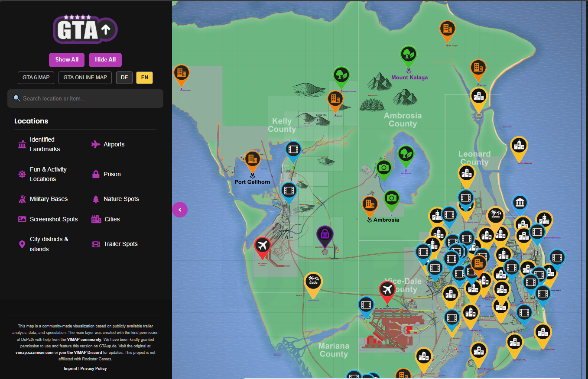Click the Locations heading
The width and height of the screenshot is (588, 379).
pos(31,121)
